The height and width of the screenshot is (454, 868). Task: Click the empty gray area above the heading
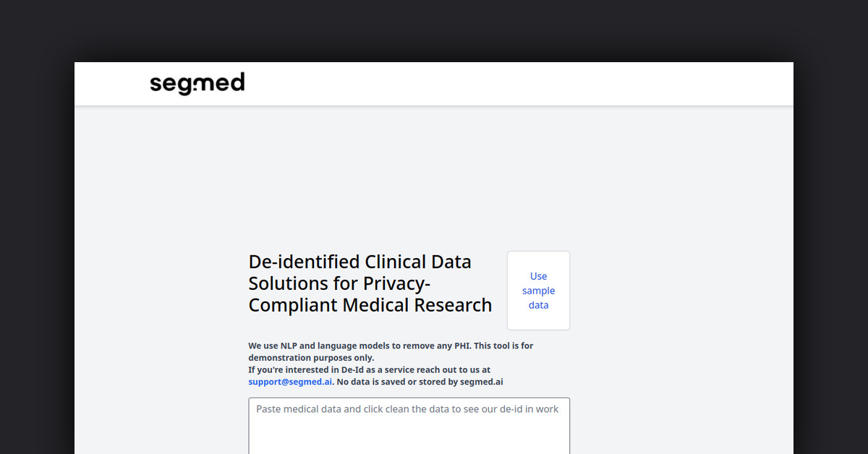434,181
